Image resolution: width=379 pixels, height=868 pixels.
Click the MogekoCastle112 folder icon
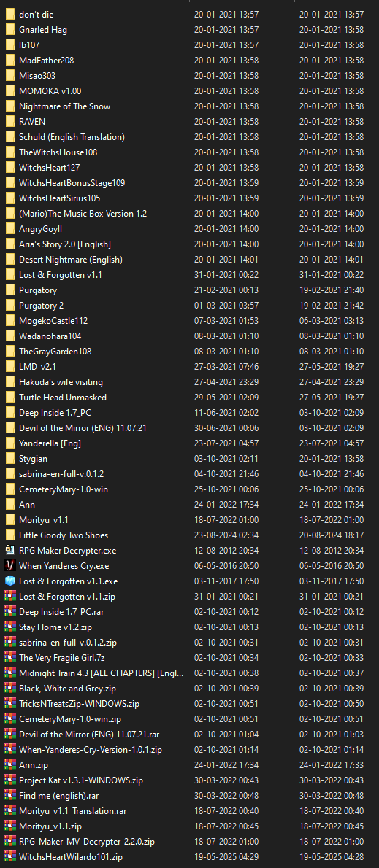coord(10,320)
